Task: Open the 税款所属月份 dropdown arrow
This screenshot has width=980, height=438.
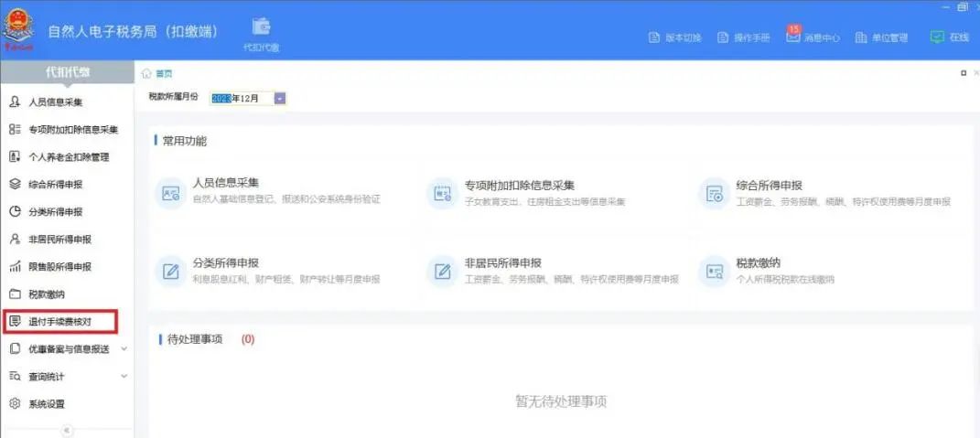Action: 280,98
